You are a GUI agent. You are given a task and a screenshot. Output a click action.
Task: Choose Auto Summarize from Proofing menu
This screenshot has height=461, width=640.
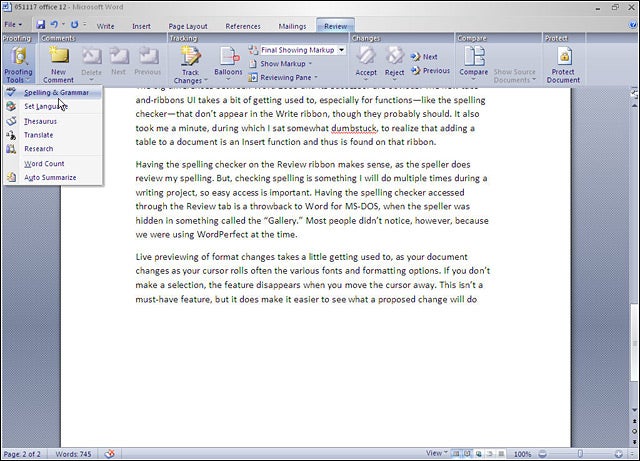[53, 178]
